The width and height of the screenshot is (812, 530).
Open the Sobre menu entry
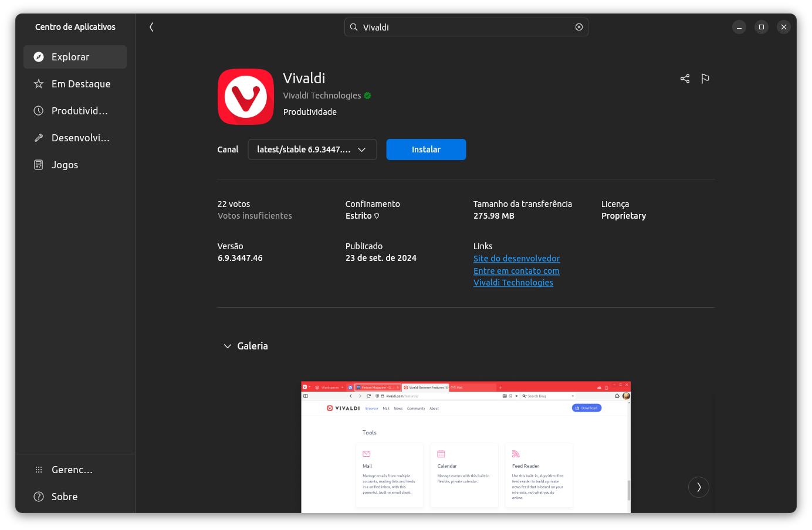[x=63, y=497]
